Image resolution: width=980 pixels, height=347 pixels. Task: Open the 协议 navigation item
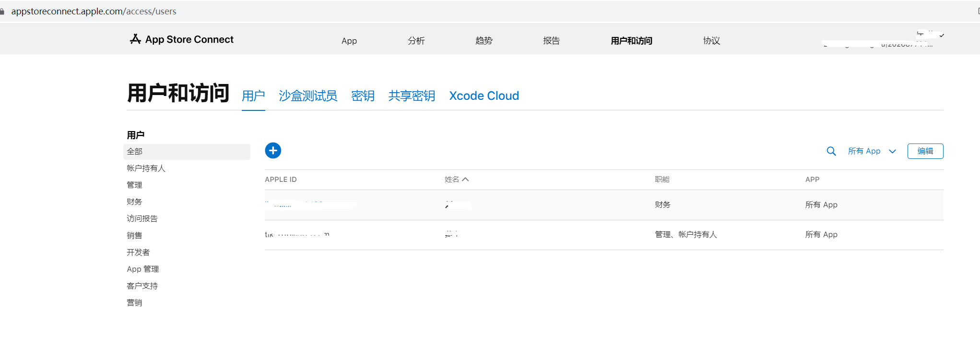click(712, 41)
